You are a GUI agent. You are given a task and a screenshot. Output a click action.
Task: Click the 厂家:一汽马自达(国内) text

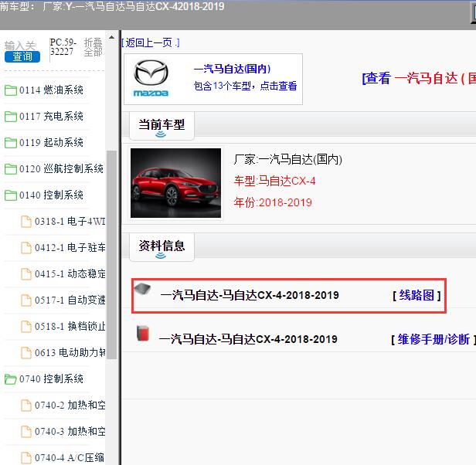[287, 159]
